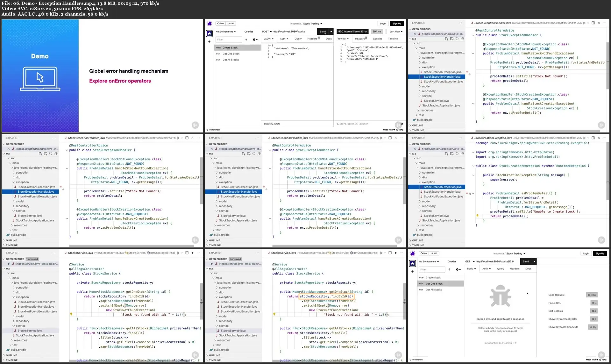Click 500 Internal Server Error status badge
Viewport: 611px width, 364px height.
[352, 32]
